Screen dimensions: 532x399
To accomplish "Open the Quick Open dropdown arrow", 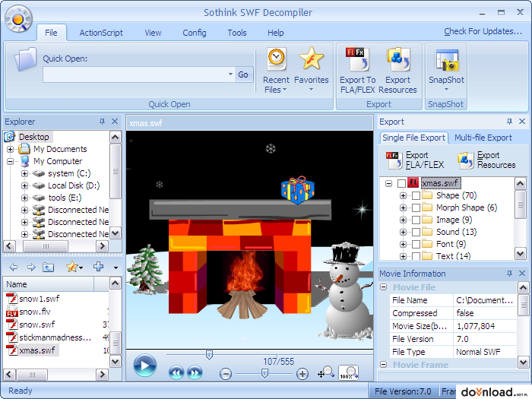I will pos(230,74).
